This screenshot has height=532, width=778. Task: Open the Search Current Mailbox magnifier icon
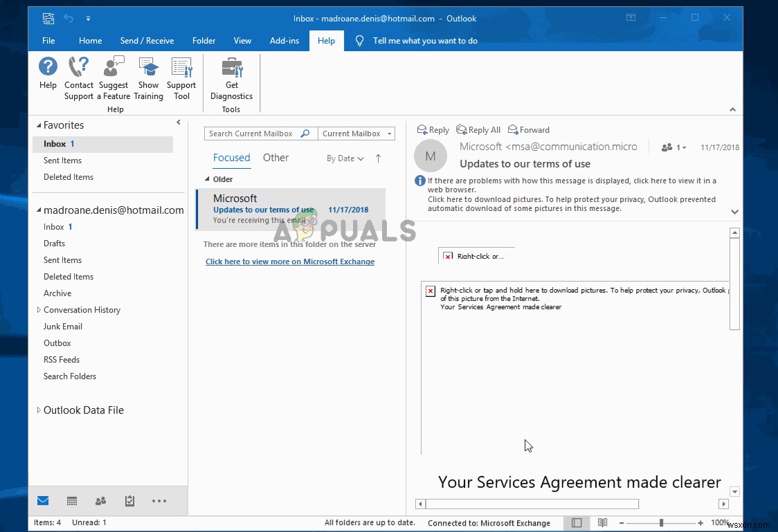[x=305, y=133]
